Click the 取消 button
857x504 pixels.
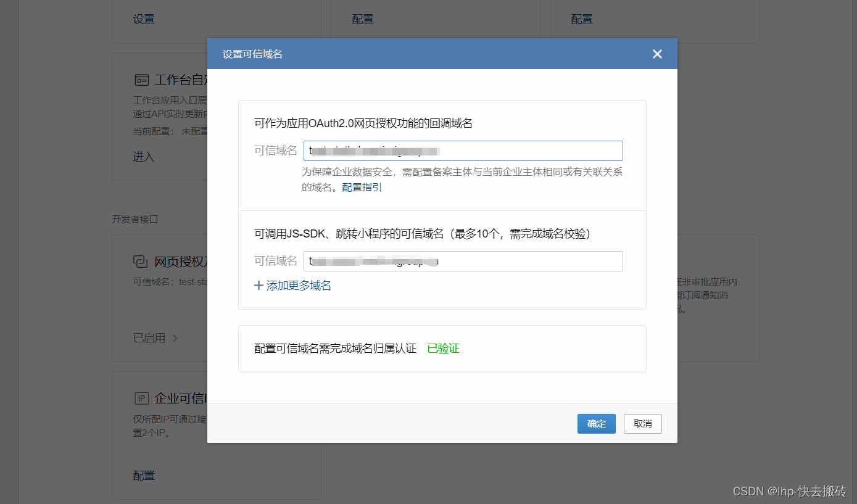pos(643,424)
